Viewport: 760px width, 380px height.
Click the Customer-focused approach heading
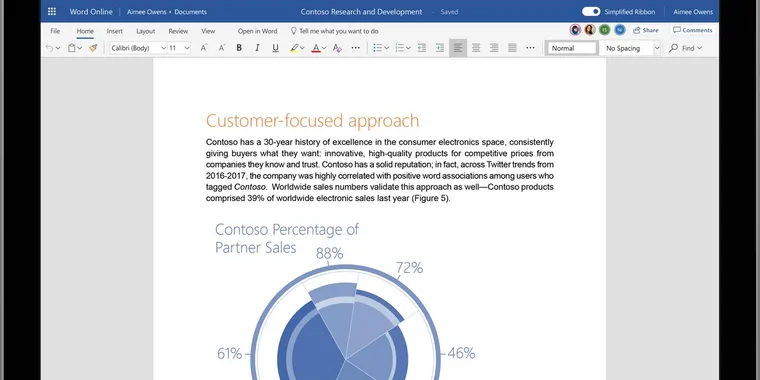pos(312,120)
